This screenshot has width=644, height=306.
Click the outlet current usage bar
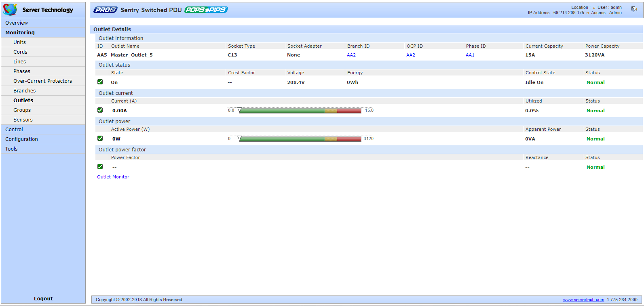point(300,111)
